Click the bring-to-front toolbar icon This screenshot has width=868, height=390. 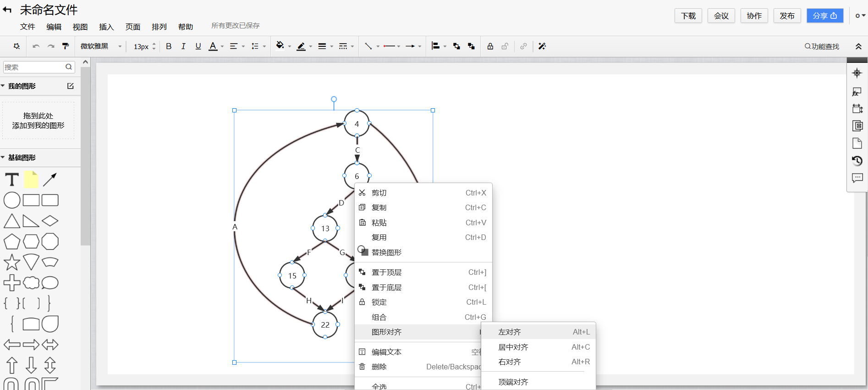pos(456,46)
